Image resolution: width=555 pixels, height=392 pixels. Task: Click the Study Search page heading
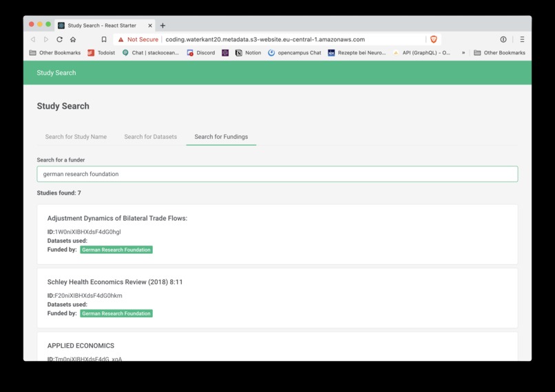[63, 106]
